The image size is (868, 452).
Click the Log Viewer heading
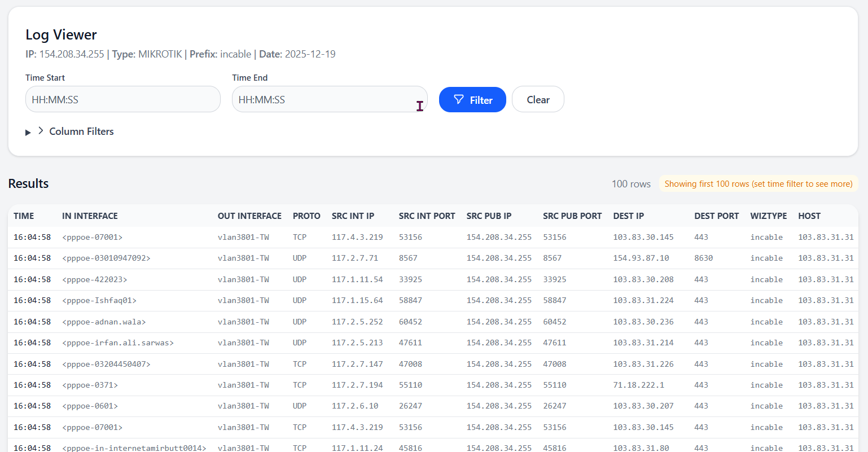point(61,35)
